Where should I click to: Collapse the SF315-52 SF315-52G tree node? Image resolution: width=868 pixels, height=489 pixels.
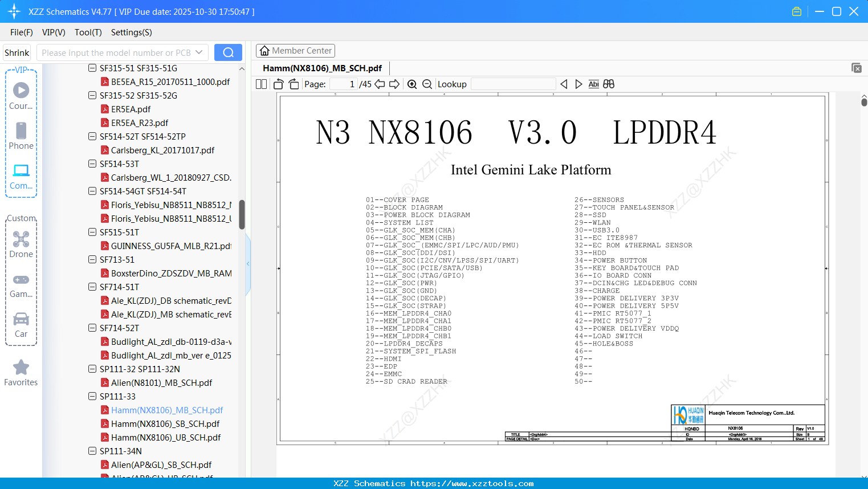coord(92,95)
